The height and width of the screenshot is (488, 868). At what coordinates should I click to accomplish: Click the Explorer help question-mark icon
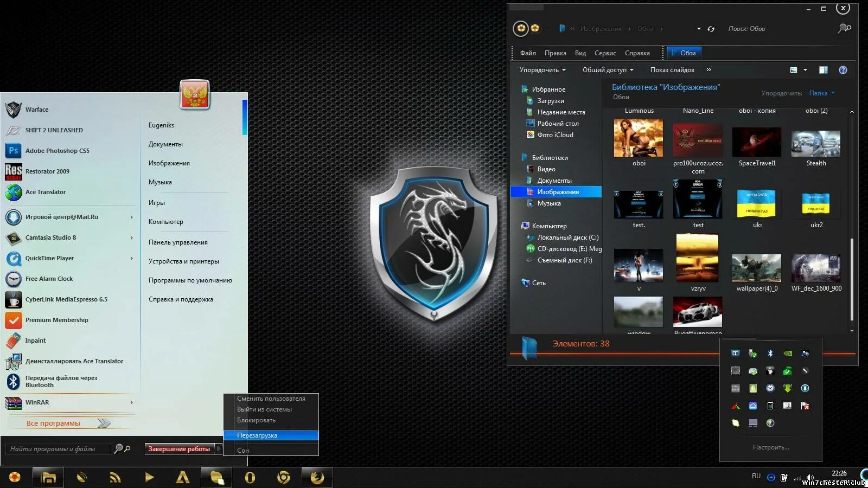coord(843,69)
